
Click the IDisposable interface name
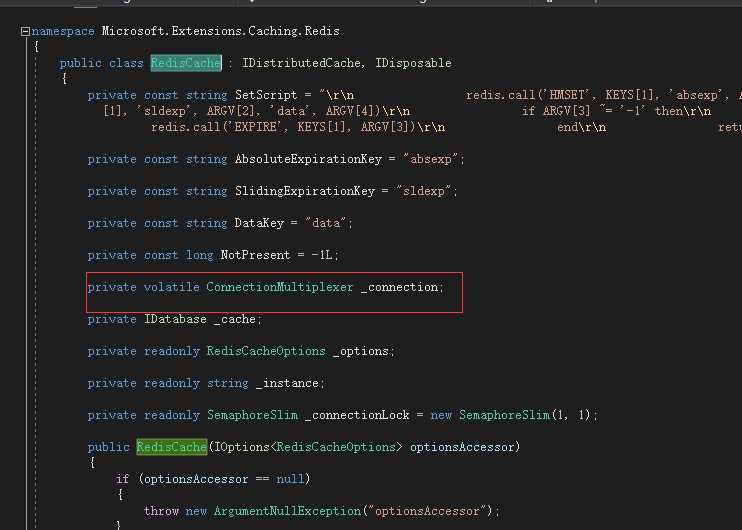tap(414, 63)
